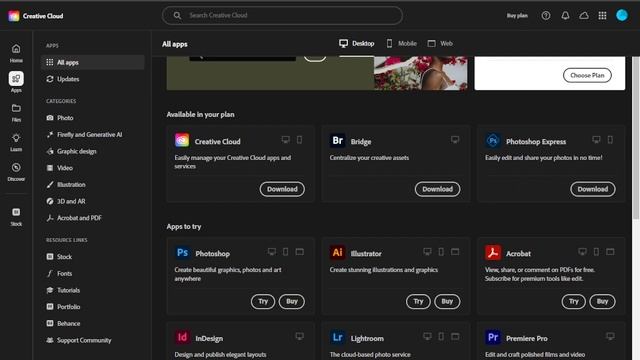This screenshot has width=640, height=360.
Task: Click Try for Acrobat
Action: [x=573, y=301]
